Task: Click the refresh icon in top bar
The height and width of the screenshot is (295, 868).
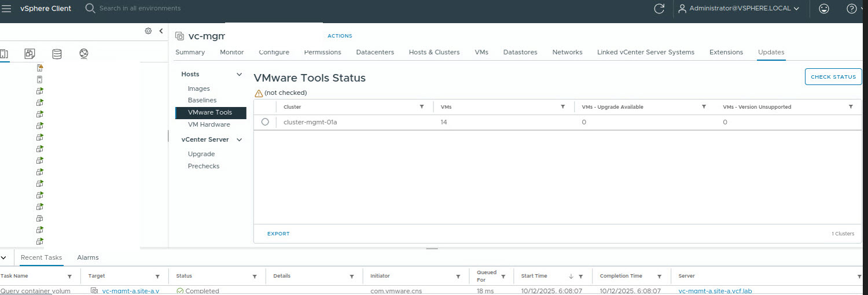Action: [x=659, y=9]
